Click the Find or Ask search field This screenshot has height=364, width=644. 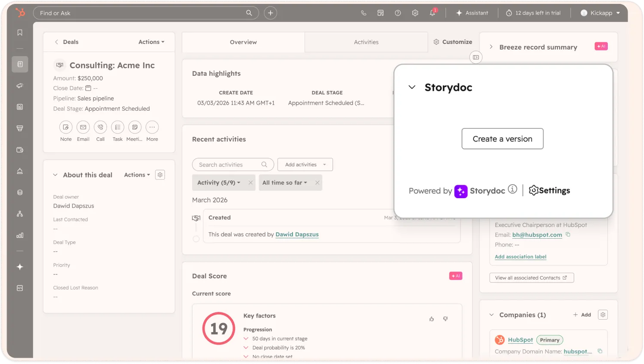146,13
